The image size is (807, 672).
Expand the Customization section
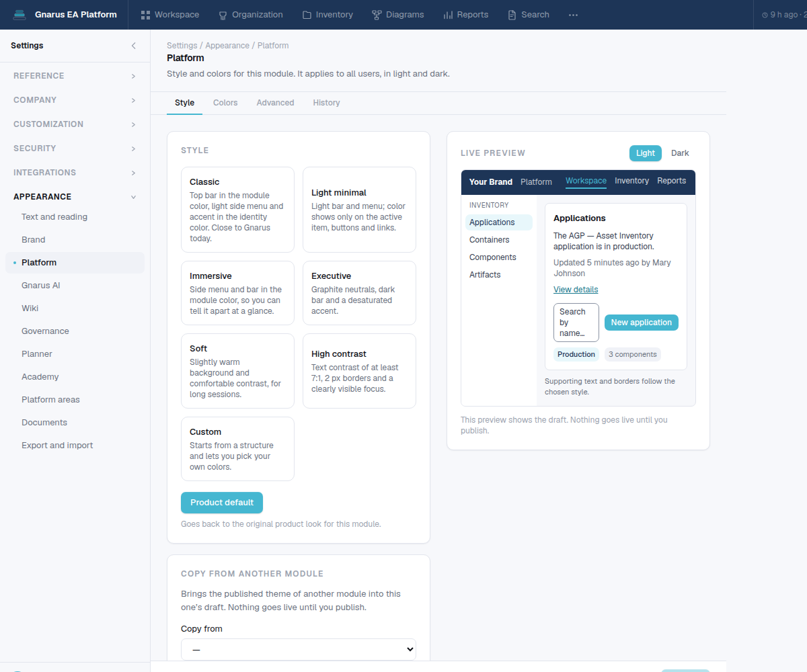[75, 124]
